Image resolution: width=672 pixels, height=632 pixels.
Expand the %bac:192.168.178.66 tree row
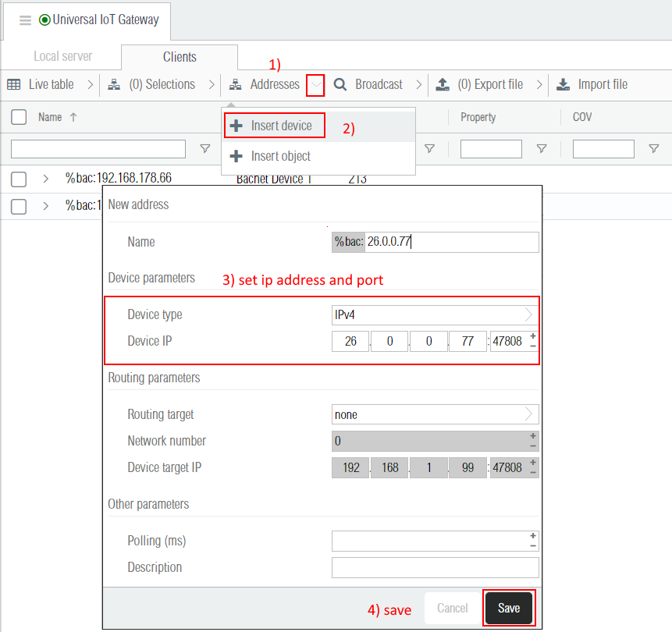point(46,179)
